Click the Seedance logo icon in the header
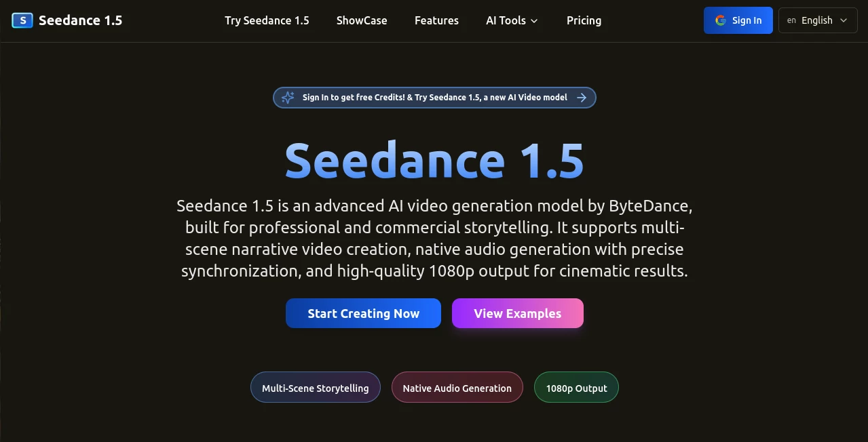Image resolution: width=868 pixels, height=442 pixels. click(22, 20)
